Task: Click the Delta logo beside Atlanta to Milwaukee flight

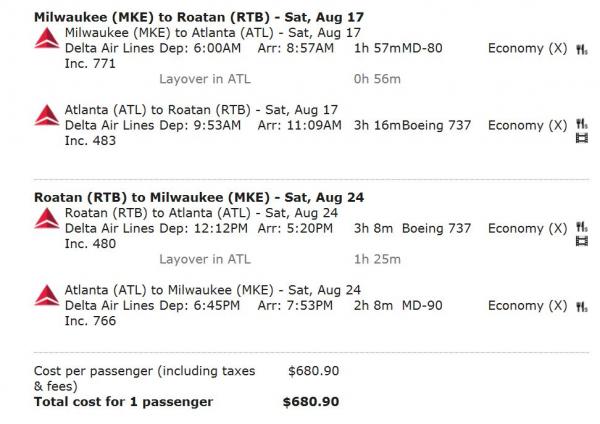Action: pyautogui.click(x=46, y=296)
